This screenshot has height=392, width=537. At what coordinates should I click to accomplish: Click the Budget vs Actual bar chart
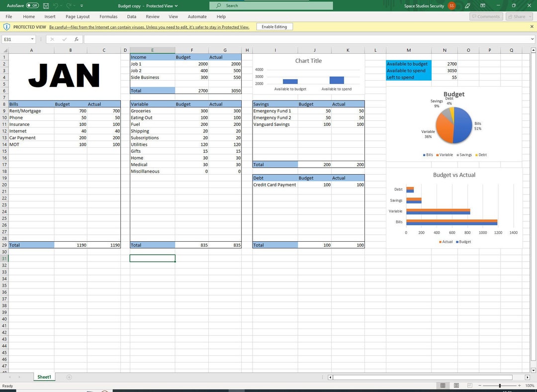tap(454, 207)
